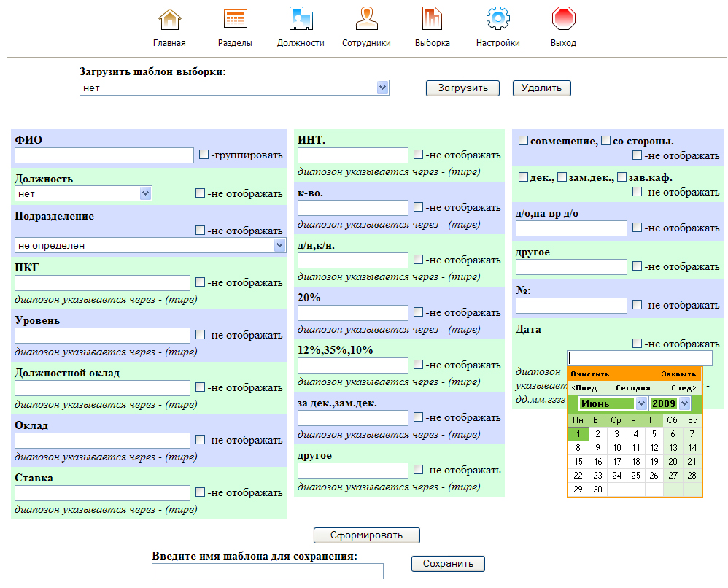
Task: Click the Сохранить button
Action: click(x=448, y=563)
